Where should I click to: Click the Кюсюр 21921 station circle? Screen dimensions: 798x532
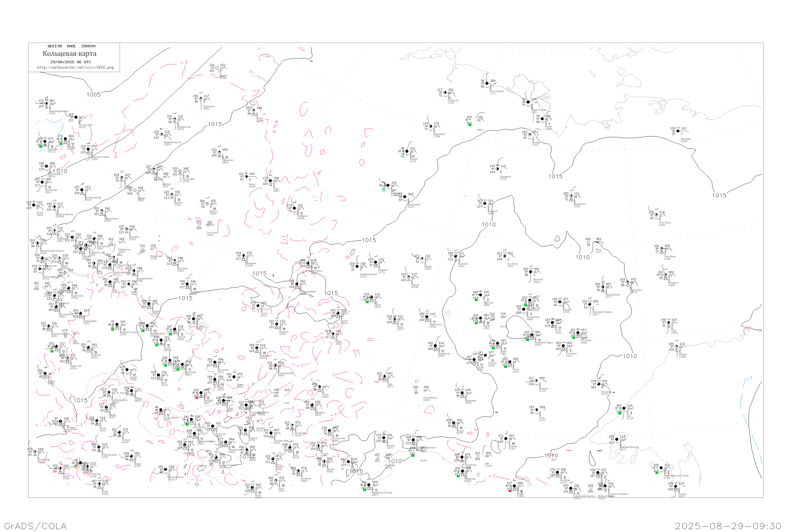click(x=530, y=135)
